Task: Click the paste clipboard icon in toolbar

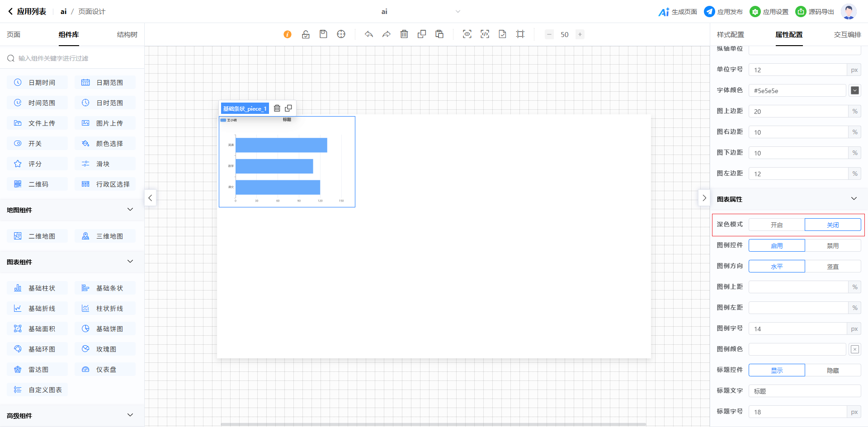Action: coord(439,34)
